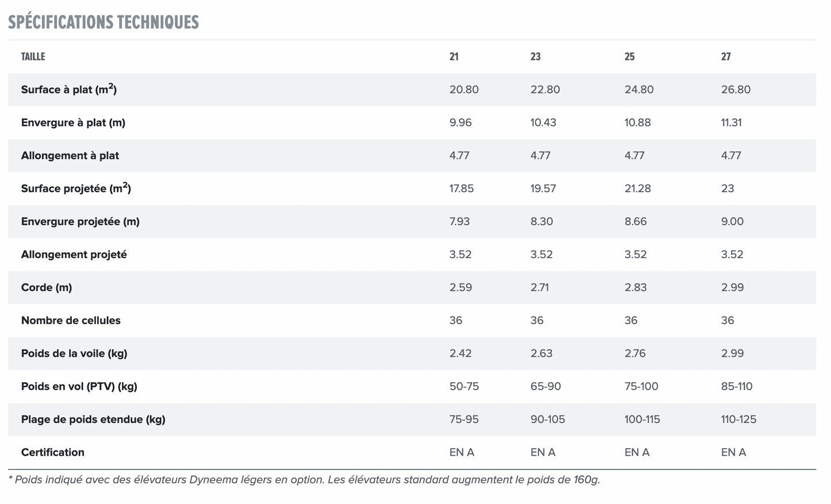Click the Allongement à plat row label
Viewport: 831px width, 504px height.
tap(70, 156)
